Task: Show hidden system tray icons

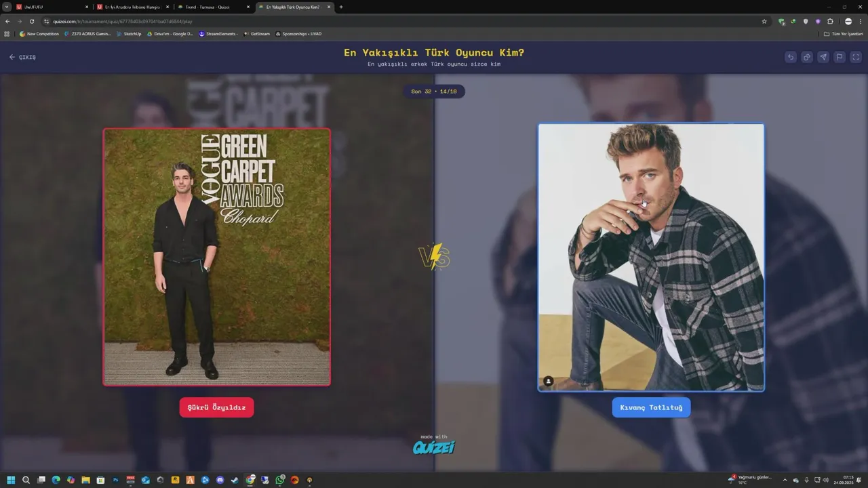Action: [785, 480]
